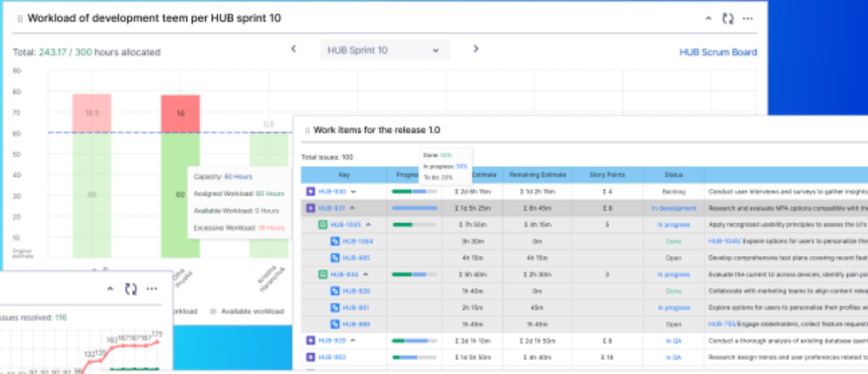This screenshot has width=868, height=374.
Task: Click the progress bar in the HUB-930 row
Action: tap(414, 192)
